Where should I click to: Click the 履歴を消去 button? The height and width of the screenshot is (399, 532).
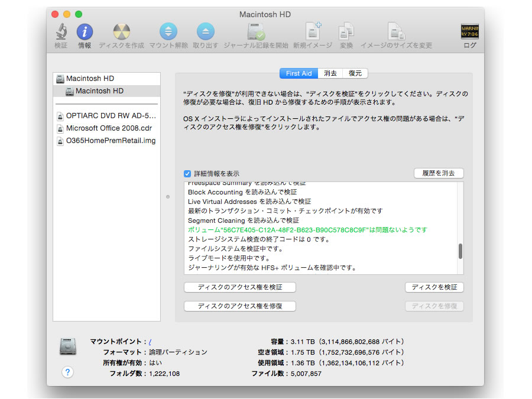click(439, 173)
